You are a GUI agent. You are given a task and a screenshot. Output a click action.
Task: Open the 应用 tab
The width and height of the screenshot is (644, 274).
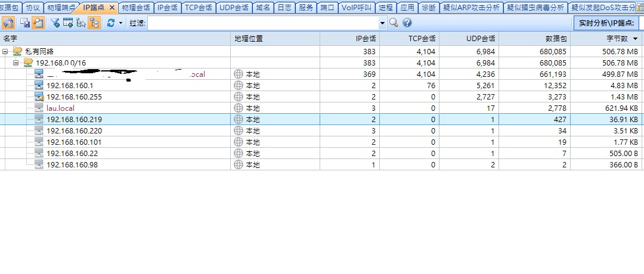click(x=407, y=7)
